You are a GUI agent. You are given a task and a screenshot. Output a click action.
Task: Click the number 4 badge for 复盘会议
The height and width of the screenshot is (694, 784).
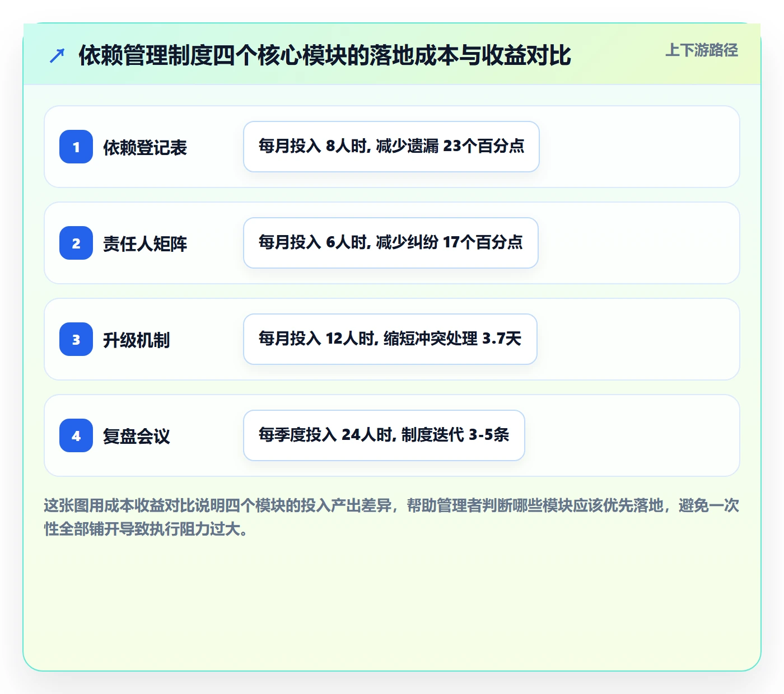coord(76,435)
